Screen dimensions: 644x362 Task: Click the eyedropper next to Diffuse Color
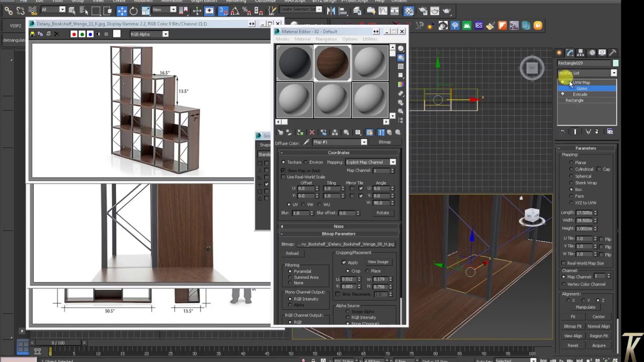(306, 142)
